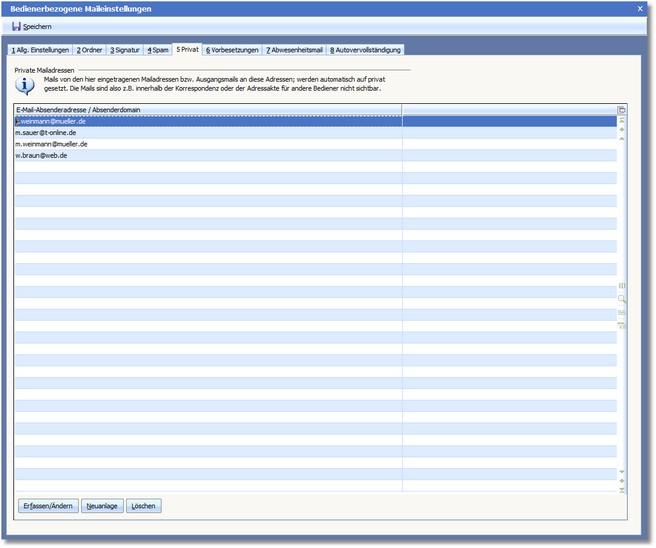The width and height of the screenshot is (656, 548).
Task: Go to the Signatur tab
Action: pos(125,49)
